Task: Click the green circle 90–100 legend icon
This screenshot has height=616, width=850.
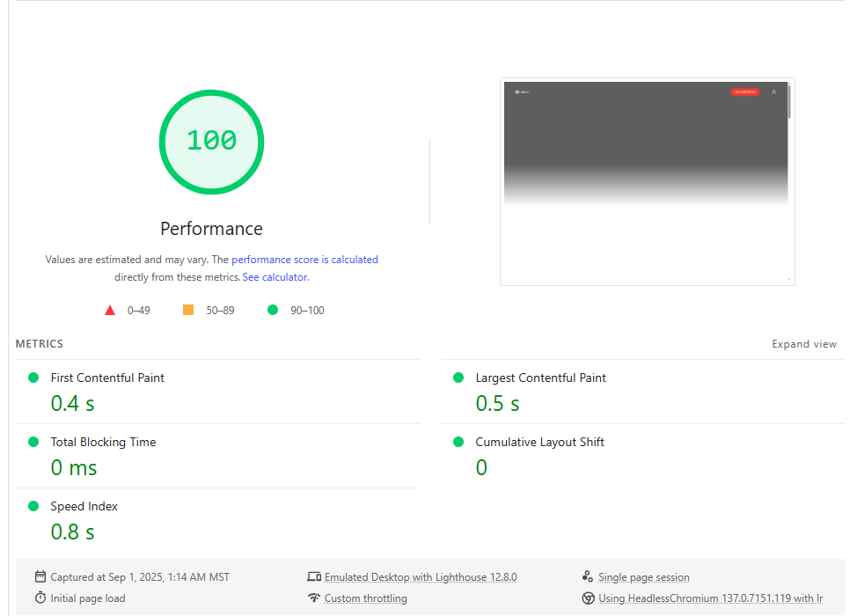Action: pos(273,311)
